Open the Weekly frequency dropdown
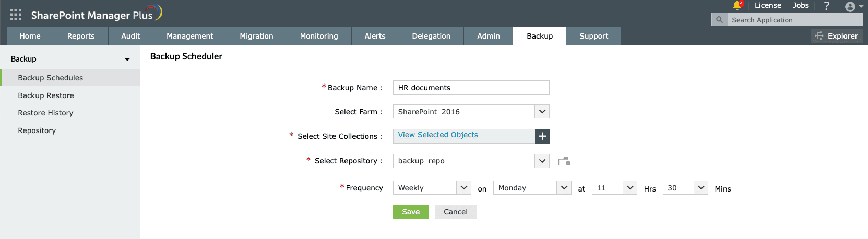The height and width of the screenshot is (239, 868). pos(432,188)
